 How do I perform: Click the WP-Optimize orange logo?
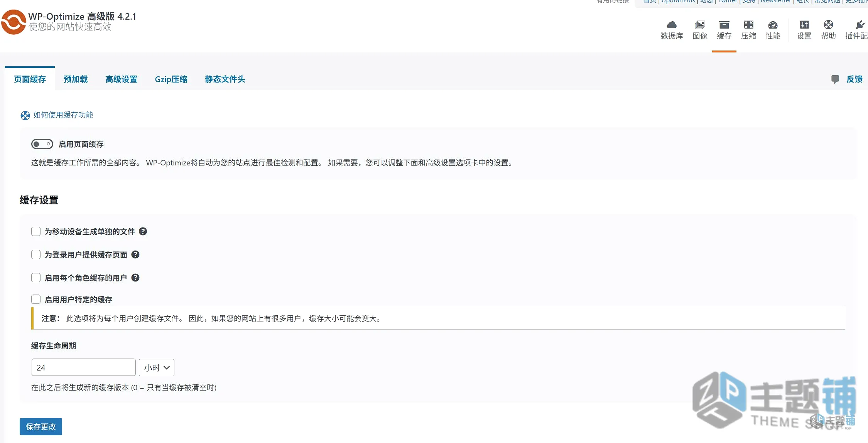click(x=14, y=22)
